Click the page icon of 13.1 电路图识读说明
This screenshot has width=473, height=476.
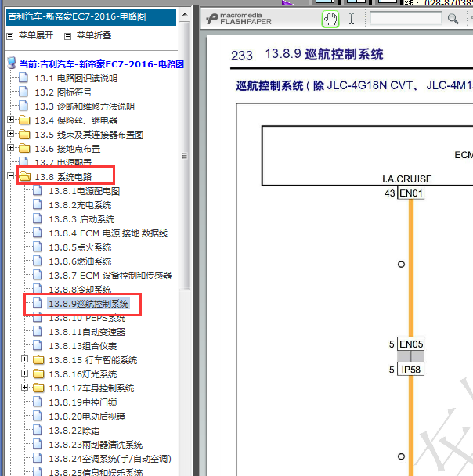point(23,78)
